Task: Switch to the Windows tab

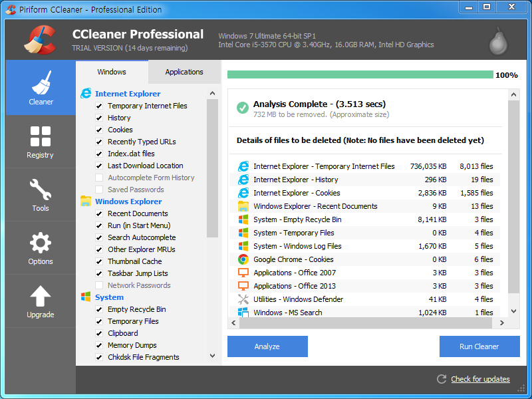Action: 112,72
